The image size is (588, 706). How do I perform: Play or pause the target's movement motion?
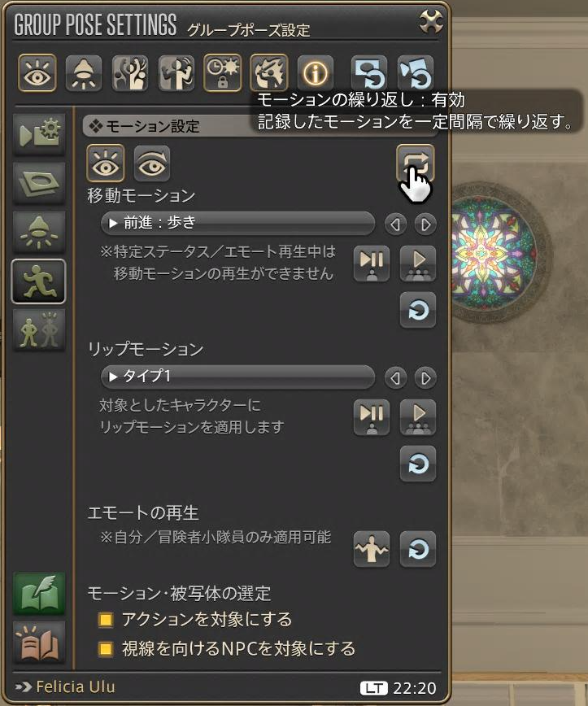point(372,264)
